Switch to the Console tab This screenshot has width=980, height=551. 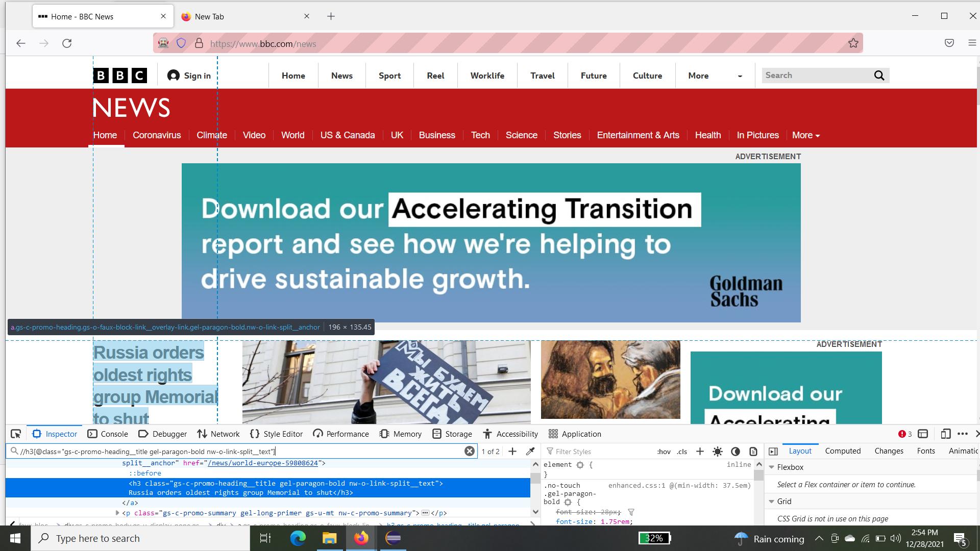(x=108, y=434)
